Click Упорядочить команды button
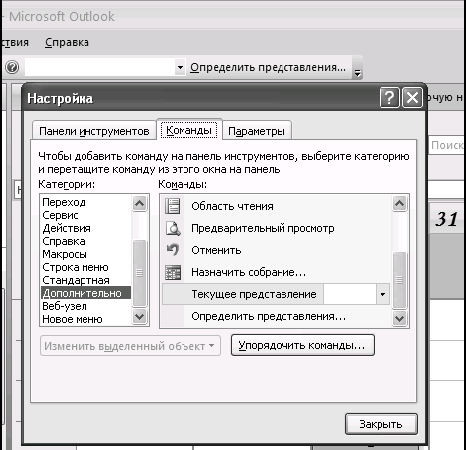Viewport: 467px width, 450px height. 303,345
